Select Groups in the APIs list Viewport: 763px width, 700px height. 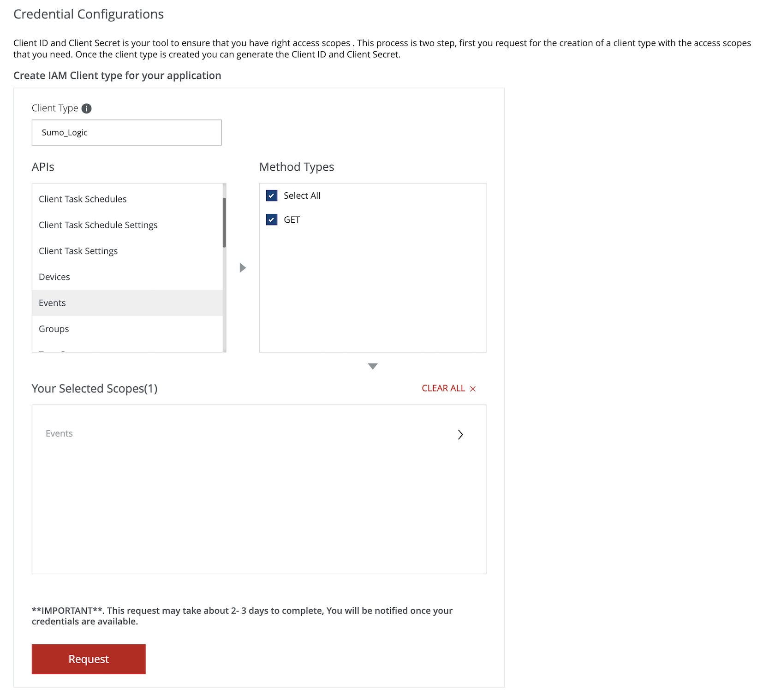pyautogui.click(x=54, y=328)
